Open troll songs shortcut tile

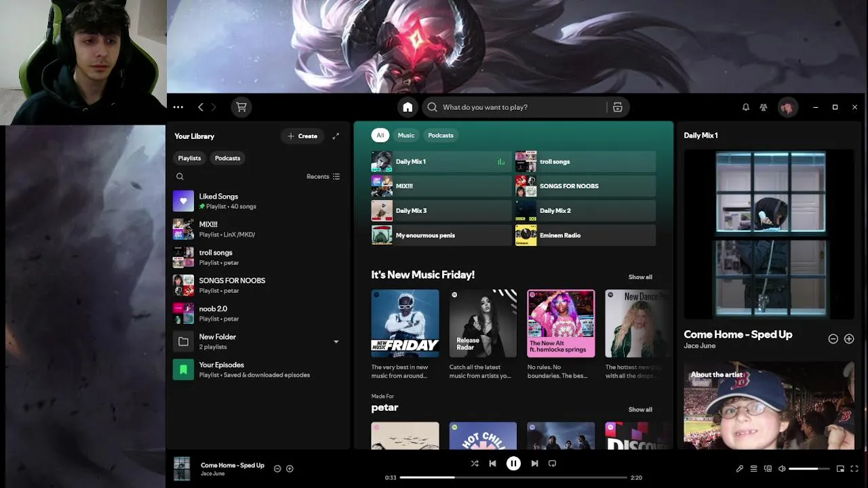585,161
